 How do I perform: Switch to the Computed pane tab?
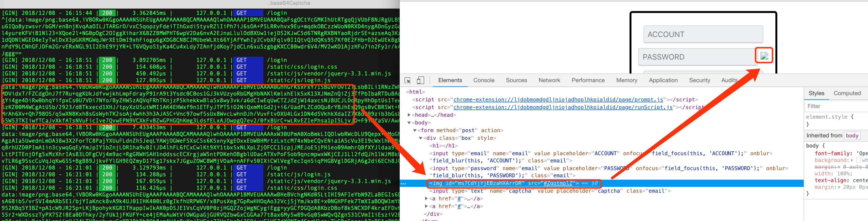847,93
